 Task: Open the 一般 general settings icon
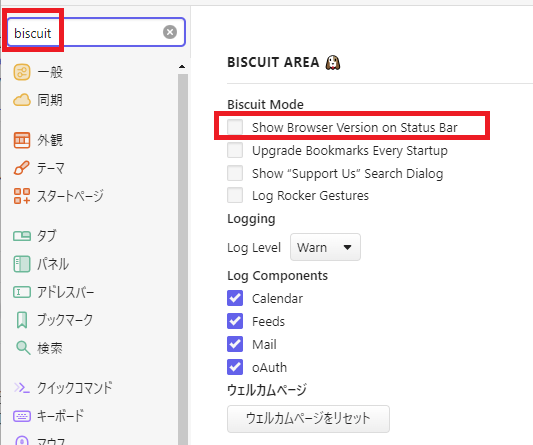tap(22, 72)
